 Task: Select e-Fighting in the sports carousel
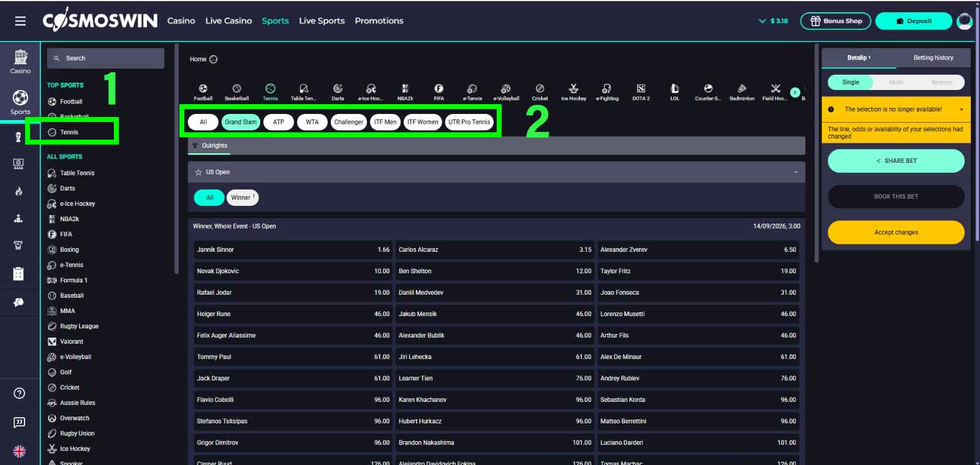coord(607,92)
